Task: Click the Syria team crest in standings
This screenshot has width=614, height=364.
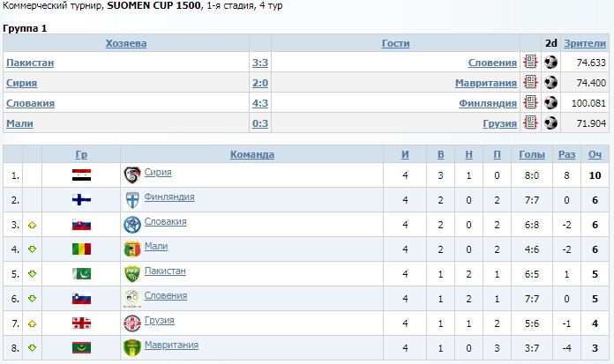Action: coord(132,175)
